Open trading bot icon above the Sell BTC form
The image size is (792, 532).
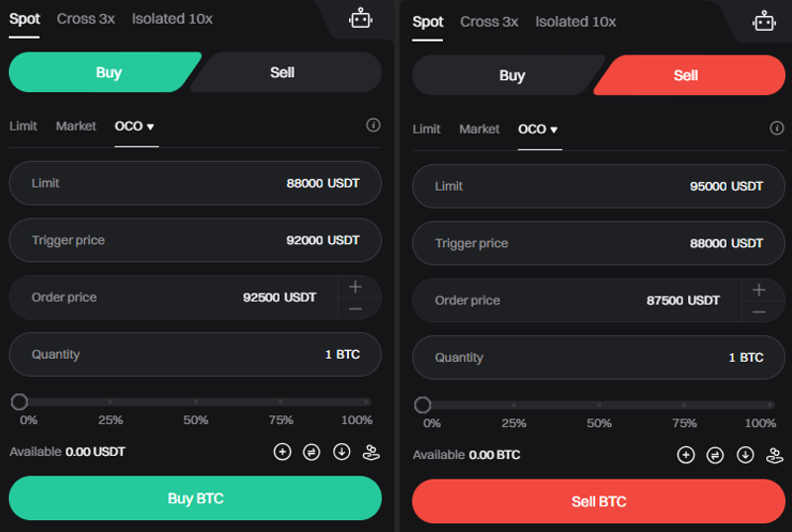763,21
